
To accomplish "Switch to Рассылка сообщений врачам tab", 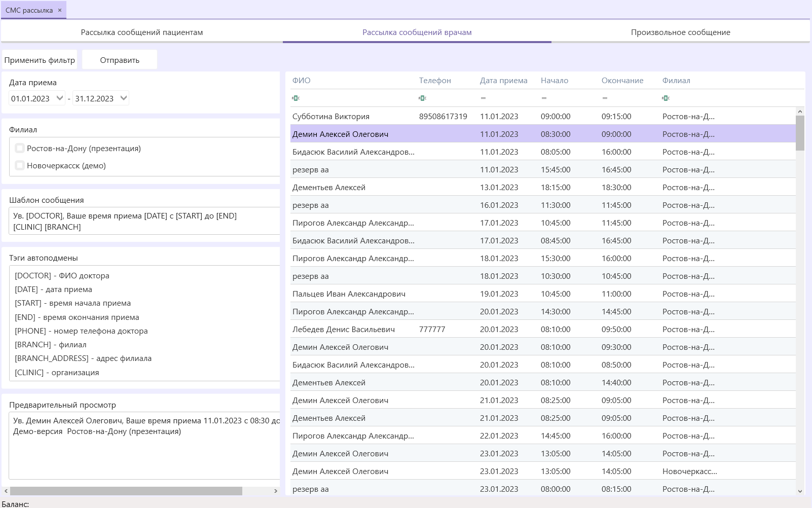I will click(x=417, y=32).
